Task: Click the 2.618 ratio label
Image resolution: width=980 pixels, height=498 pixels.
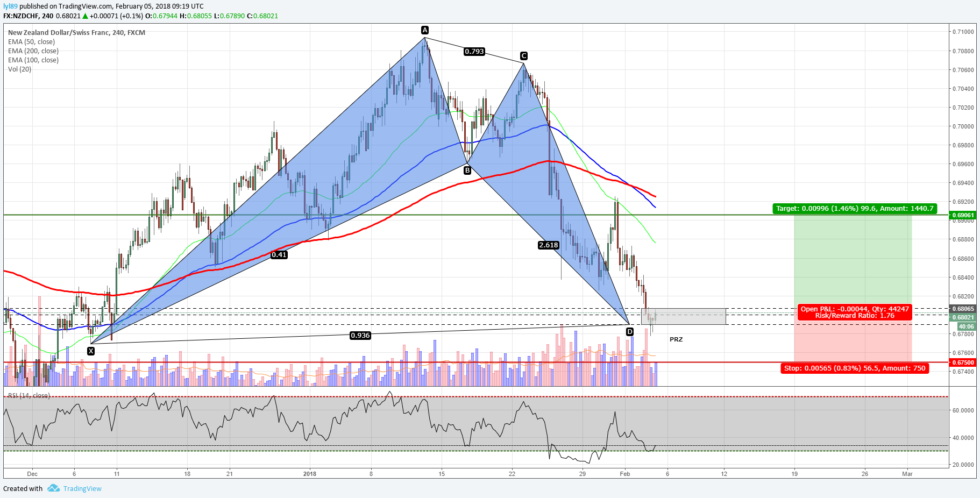Action: click(549, 245)
